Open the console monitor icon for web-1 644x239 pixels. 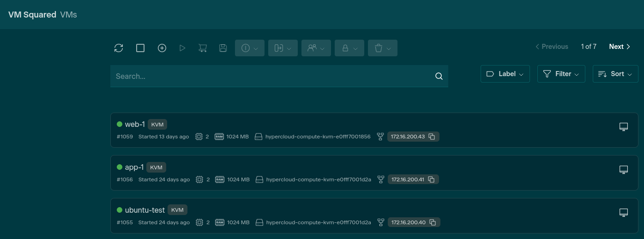click(624, 127)
